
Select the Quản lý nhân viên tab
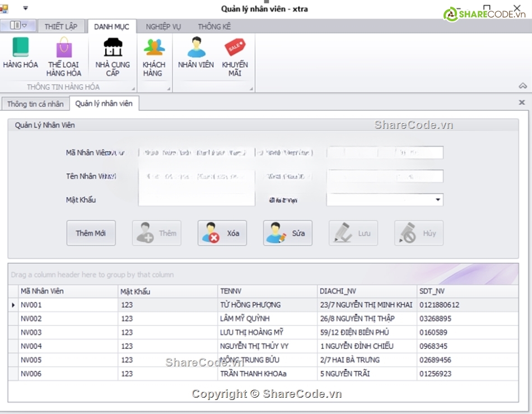point(104,104)
